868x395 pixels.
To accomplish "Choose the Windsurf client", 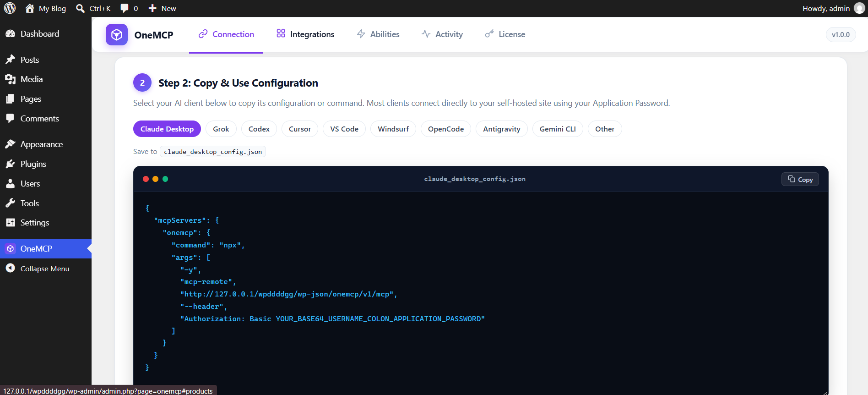I will pos(393,129).
